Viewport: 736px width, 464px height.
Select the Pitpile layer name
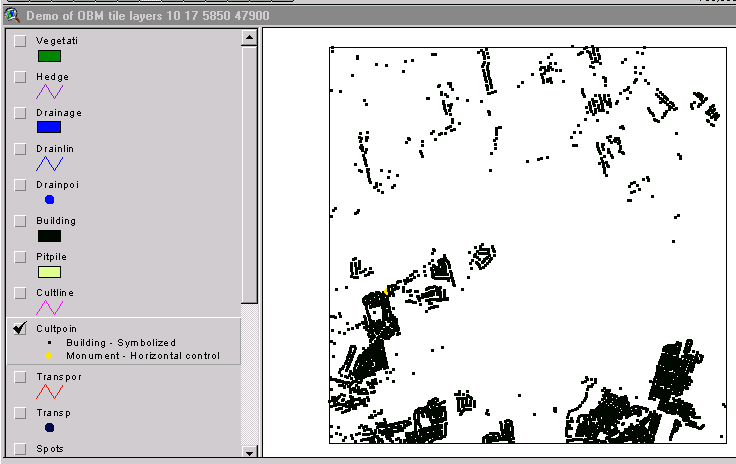pos(51,257)
